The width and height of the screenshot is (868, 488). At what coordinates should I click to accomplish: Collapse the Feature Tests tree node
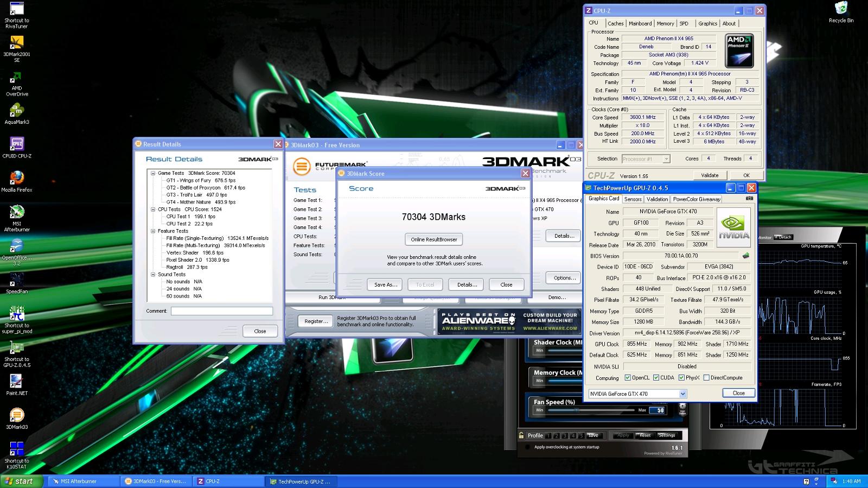[x=153, y=231]
